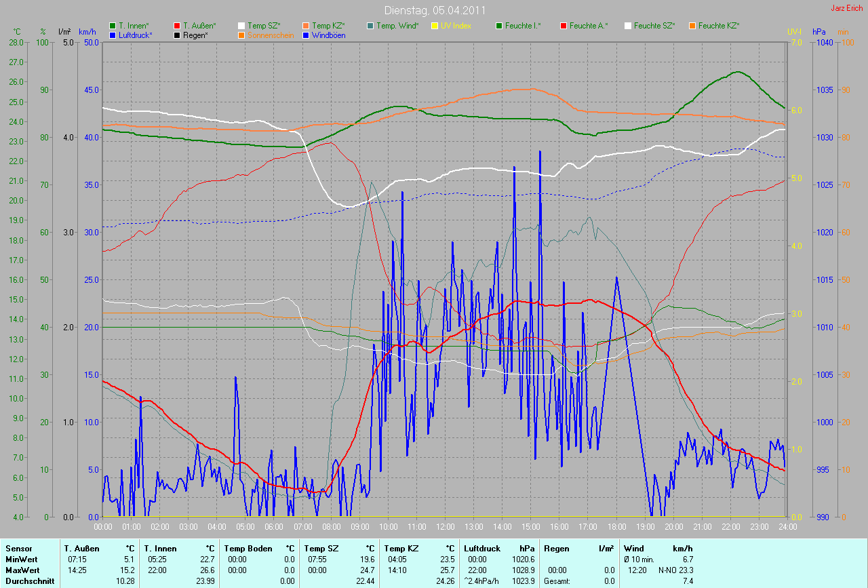Image resolution: width=868 pixels, height=588 pixels.
Task: Click the orange Temp KZ legend square
Action: [x=307, y=26]
